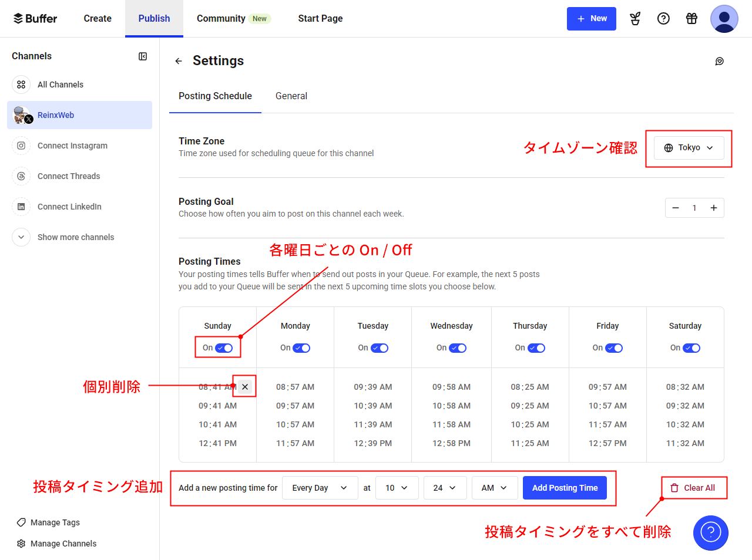
Task: Click the 12:58 PM Wednesday time
Action: [x=451, y=443]
